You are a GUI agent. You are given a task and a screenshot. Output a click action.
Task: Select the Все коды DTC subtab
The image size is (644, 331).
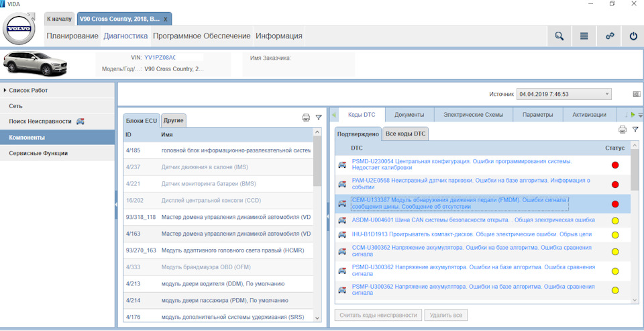[x=406, y=134]
